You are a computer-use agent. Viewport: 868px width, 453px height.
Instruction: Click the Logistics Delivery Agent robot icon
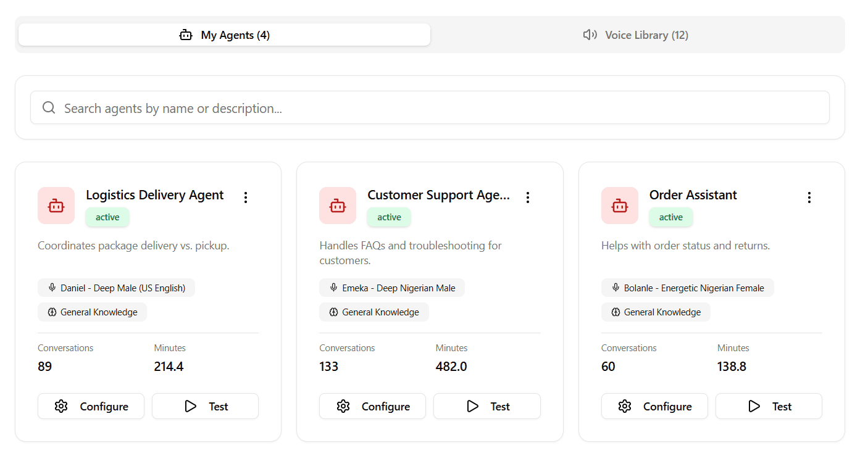56,206
